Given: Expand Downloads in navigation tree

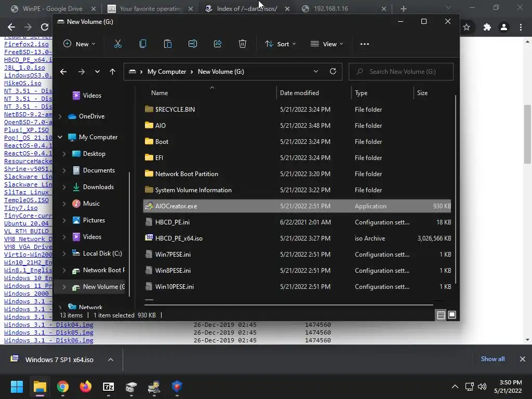Looking at the screenshot, I should point(64,187).
